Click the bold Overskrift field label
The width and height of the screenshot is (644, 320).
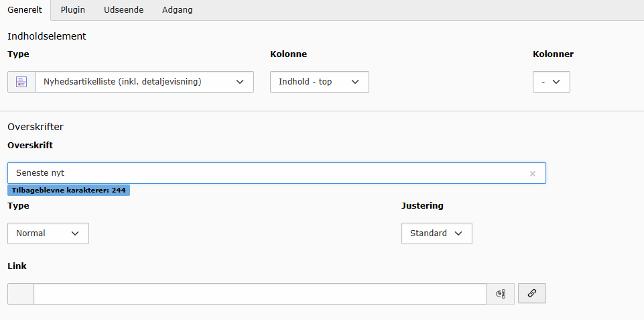click(30, 145)
